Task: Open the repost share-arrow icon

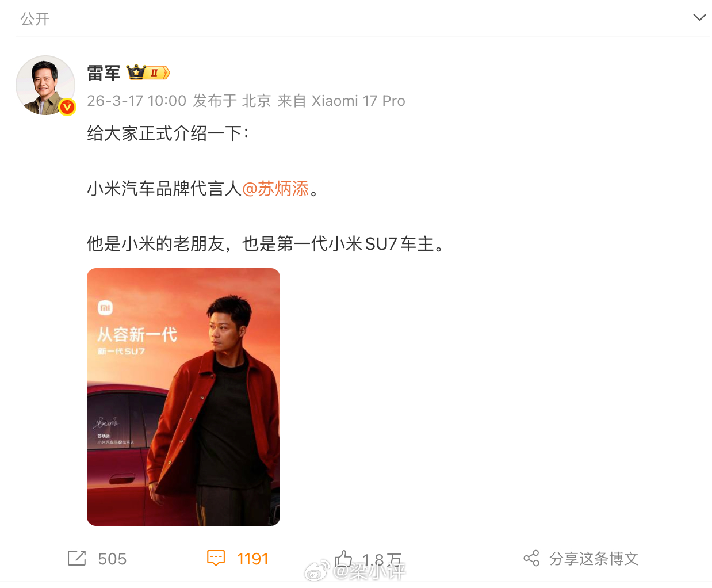Action: coord(76,558)
